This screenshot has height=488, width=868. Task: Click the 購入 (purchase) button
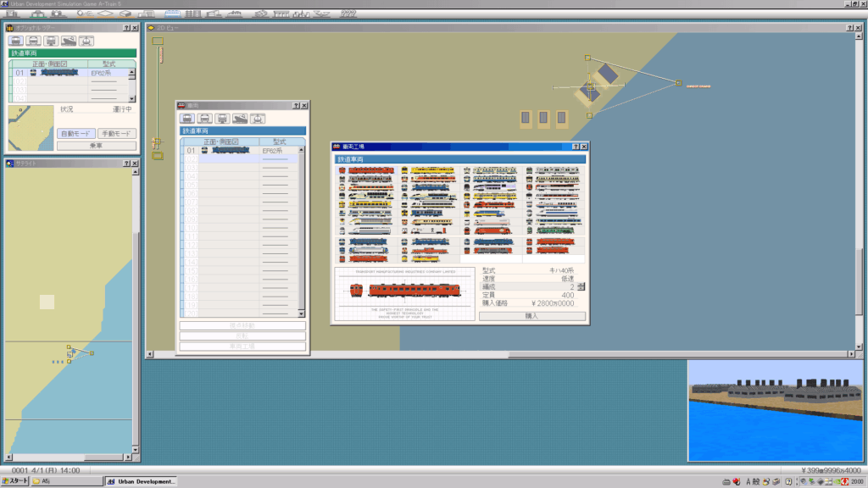531,316
